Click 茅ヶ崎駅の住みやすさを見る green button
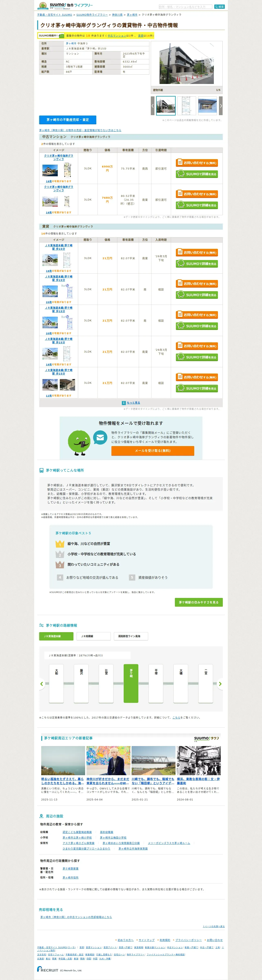The image size is (262, 980). [x=199, y=602]
